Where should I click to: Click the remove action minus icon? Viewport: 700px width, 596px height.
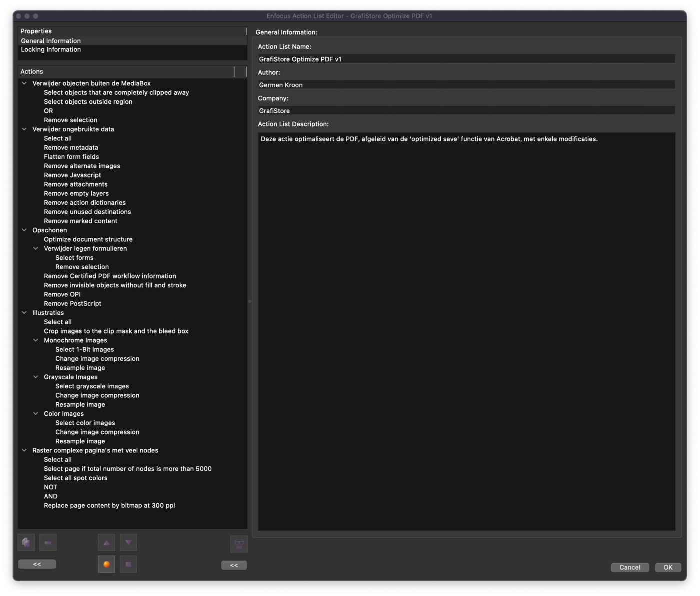[48, 542]
